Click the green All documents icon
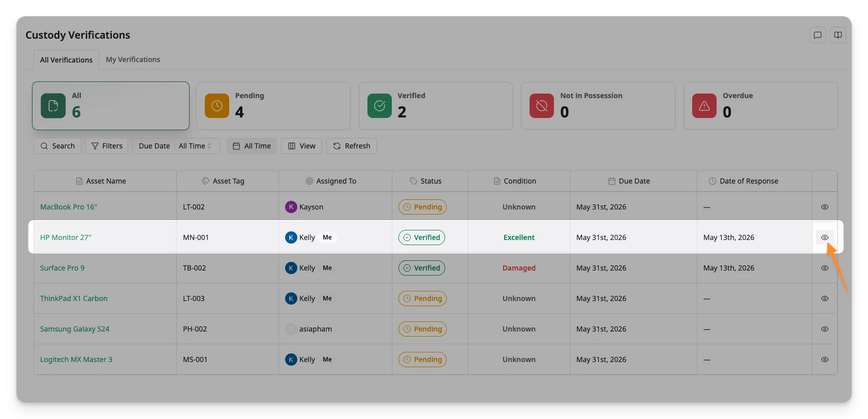868x419 pixels. (x=53, y=106)
